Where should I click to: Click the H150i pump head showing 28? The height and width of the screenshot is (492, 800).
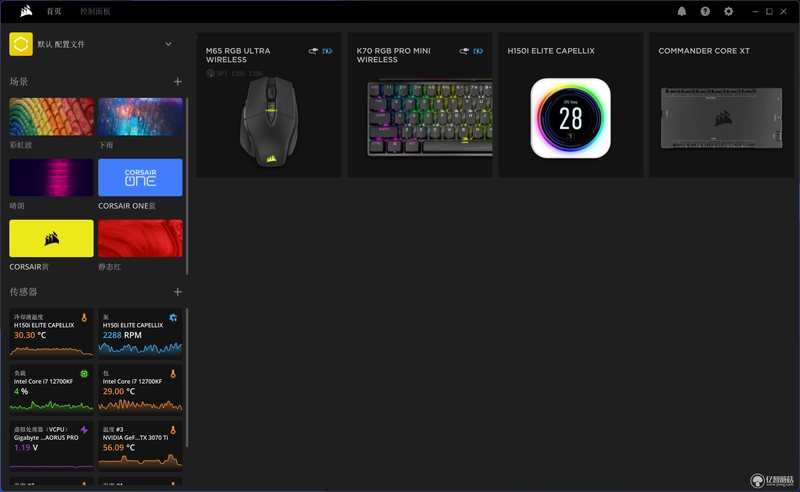570,118
